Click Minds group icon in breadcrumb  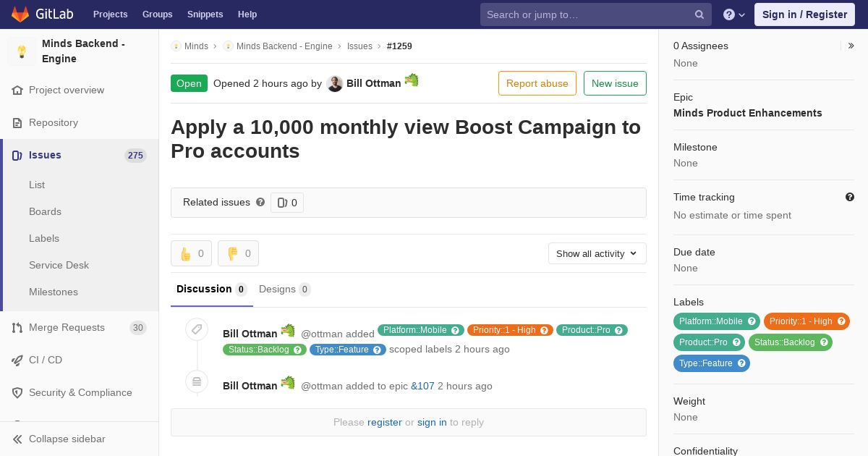tap(176, 46)
